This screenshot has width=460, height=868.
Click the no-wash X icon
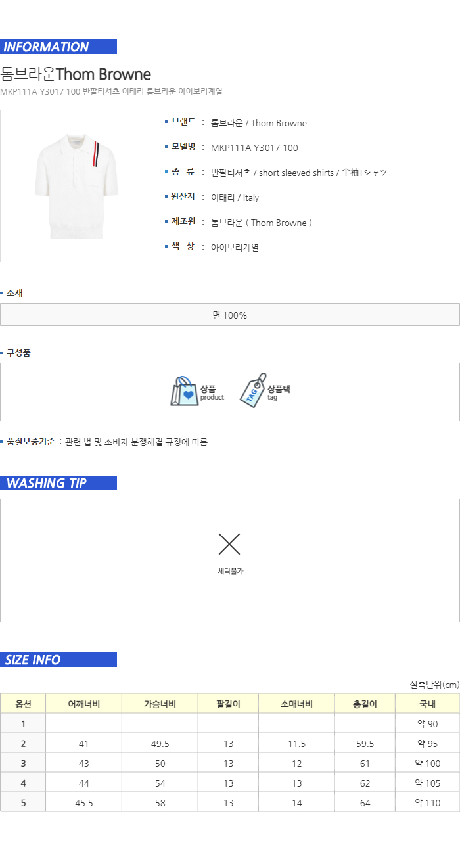[x=229, y=544]
